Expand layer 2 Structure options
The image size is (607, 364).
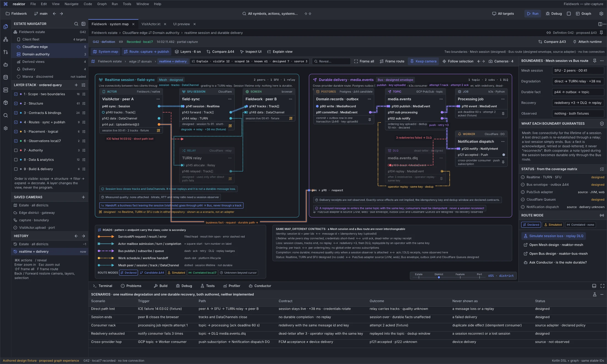(x=84, y=103)
